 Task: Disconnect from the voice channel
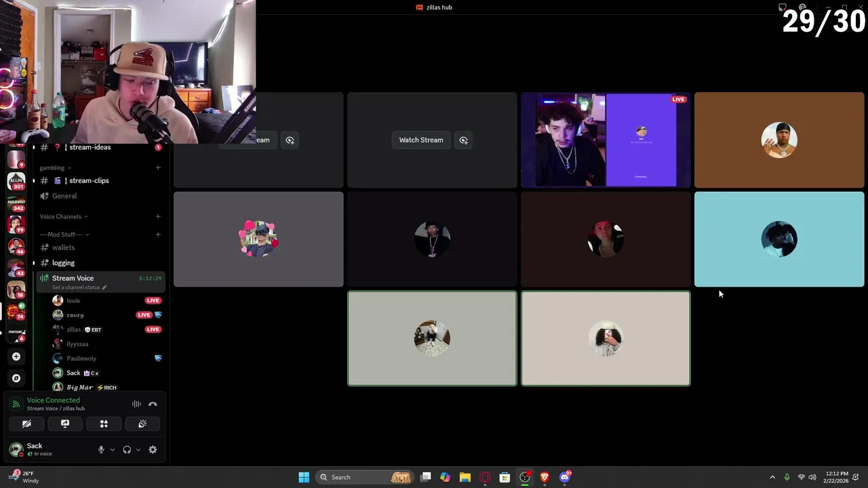tap(153, 404)
